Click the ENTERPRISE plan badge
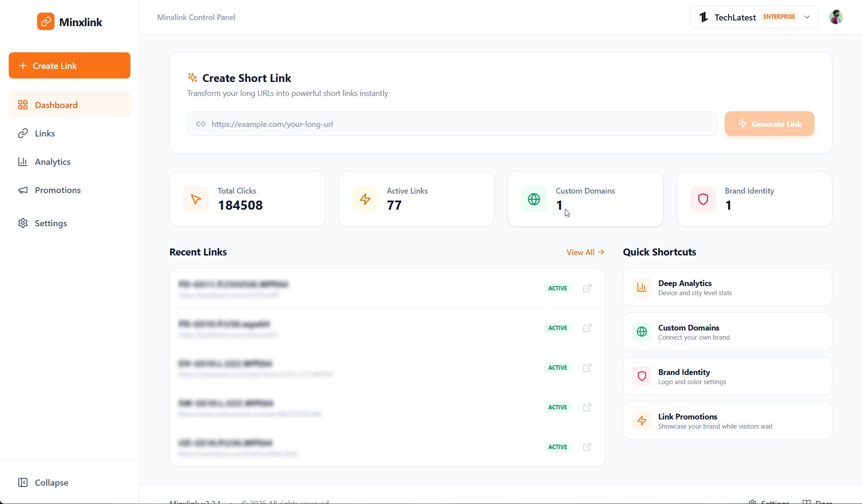862x504 pixels. (779, 17)
